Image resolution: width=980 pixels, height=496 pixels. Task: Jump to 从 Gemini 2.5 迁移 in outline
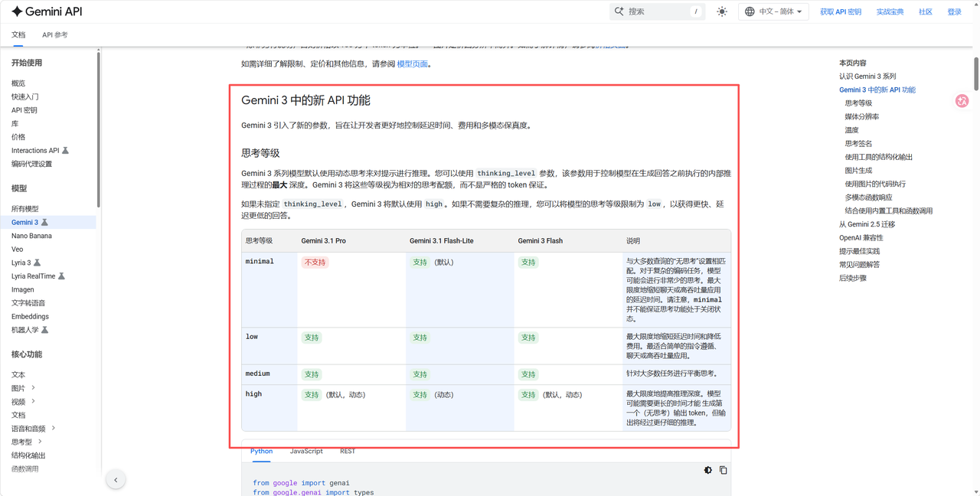pos(867,224)
